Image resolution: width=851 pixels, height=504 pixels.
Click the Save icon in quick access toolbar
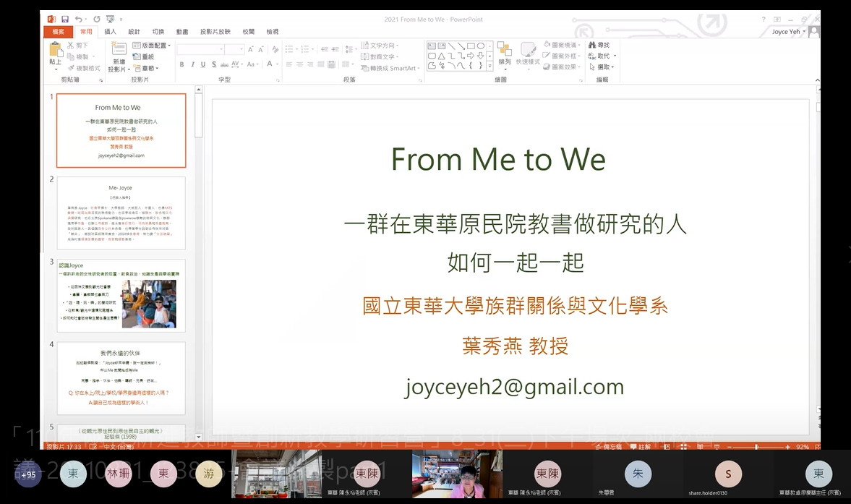[x=65, y=19]
